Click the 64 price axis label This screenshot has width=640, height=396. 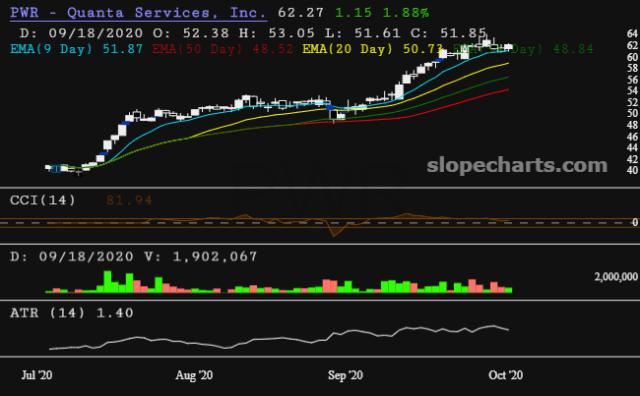(x=632, y=33)
